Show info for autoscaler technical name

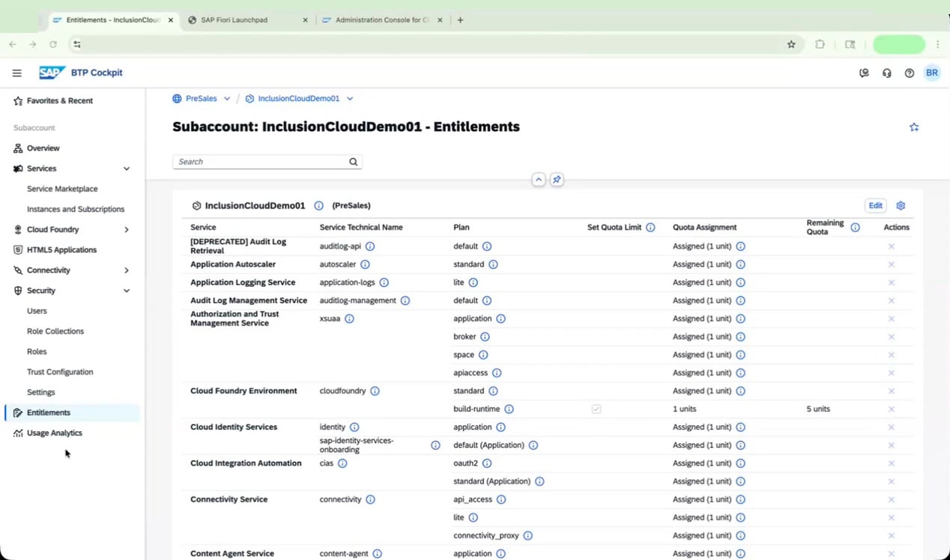(x=365, y=264)
